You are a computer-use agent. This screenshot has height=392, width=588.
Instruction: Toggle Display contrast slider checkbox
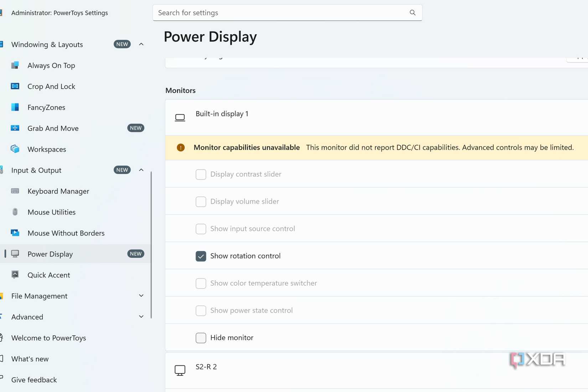201,174
